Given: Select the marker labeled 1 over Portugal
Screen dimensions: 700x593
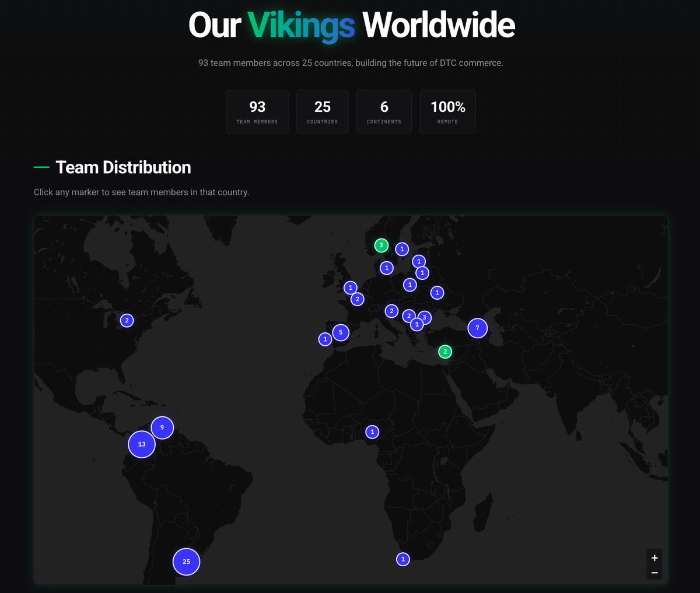Looking at the screenshot, I should pyautogui.click(x=325, y=339).
